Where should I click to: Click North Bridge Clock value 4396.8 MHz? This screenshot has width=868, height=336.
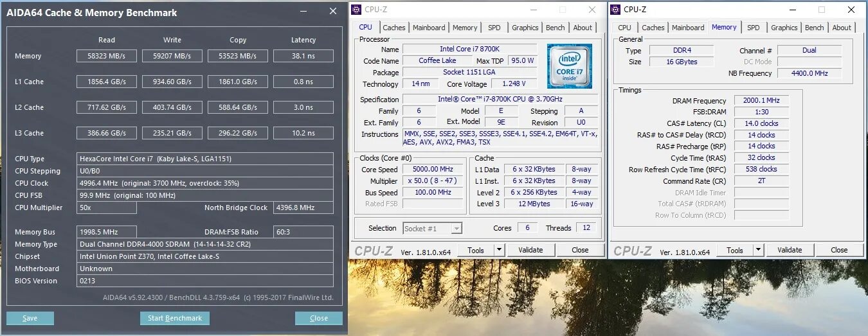click(x=303, y=208)
